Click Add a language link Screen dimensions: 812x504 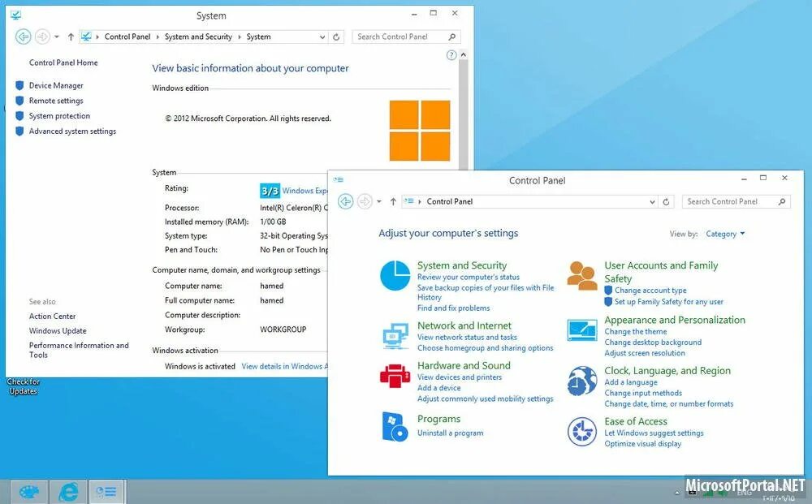[x=631, y=382]
